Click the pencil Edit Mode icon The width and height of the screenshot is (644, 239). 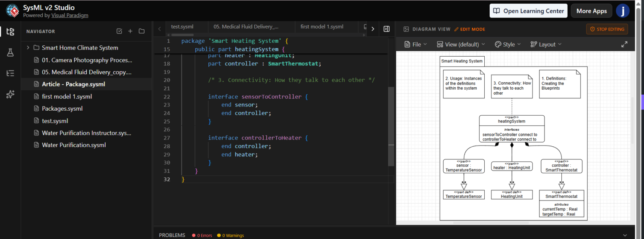457,29
